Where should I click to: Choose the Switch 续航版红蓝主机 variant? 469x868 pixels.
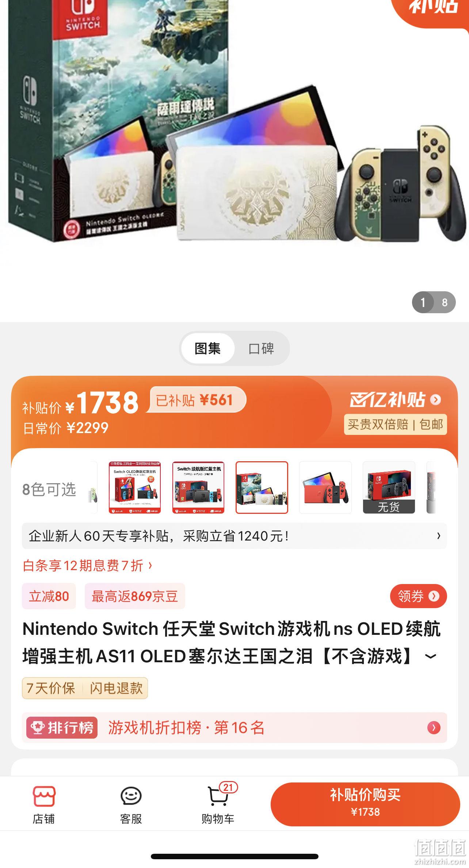pyautogui.click(x=198, y=488)
